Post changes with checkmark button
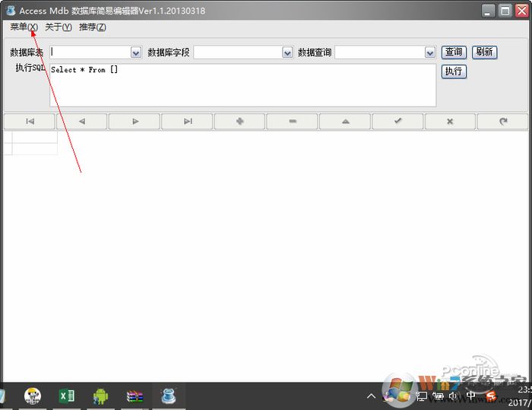This screenshot has width=532, height=410. (397, 121)
